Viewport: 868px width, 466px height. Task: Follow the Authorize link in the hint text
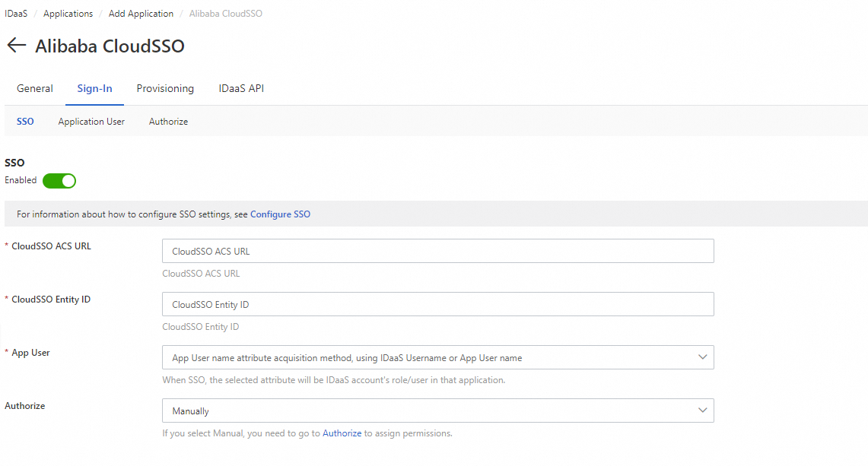pyautogui.click(x=342, y=433)
